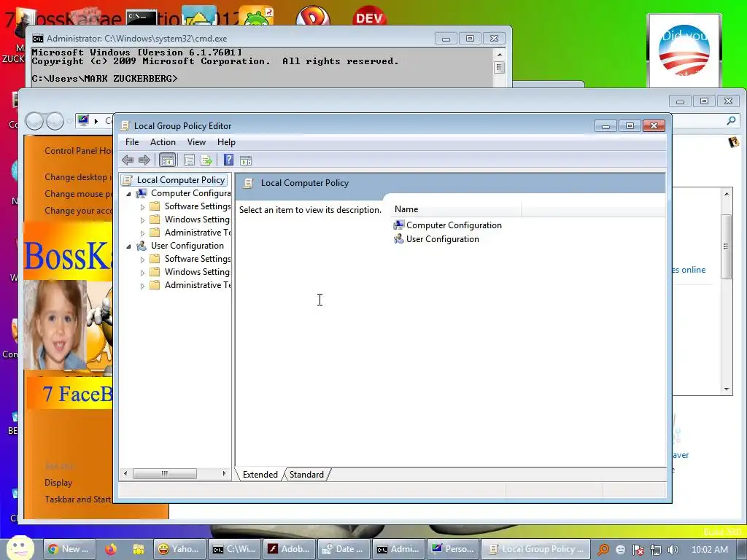Open the View menu
Image resolution: width=747 pixels, height=560 pixels.
coord(196,142)
